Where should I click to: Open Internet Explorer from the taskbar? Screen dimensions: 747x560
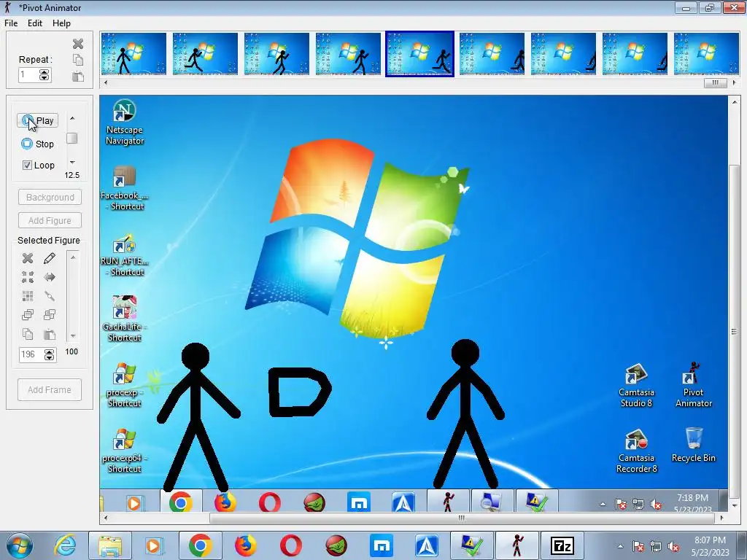(x=65, y=545)
